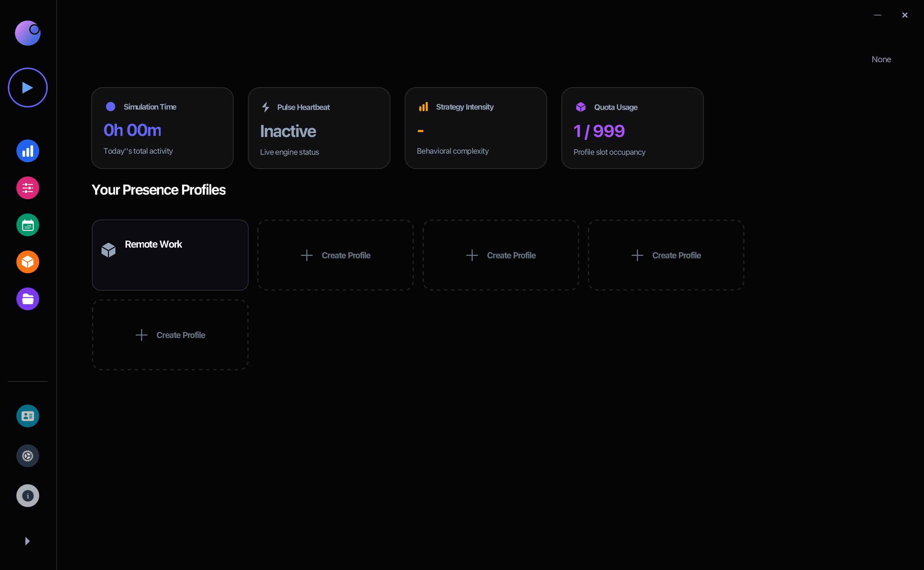This screenshot has width=924, height=570.
Task: Click the play simulation button
Action: tap(27, 88)
